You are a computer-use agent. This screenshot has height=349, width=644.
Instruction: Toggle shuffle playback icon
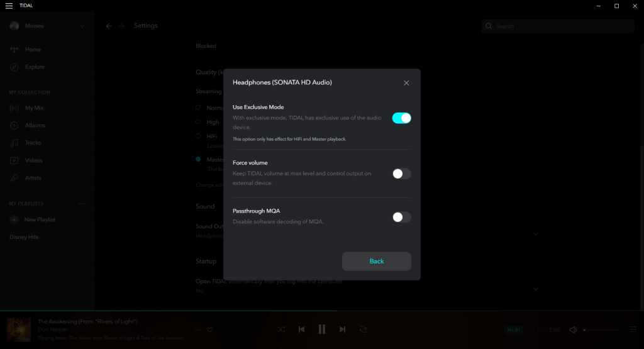281,329
